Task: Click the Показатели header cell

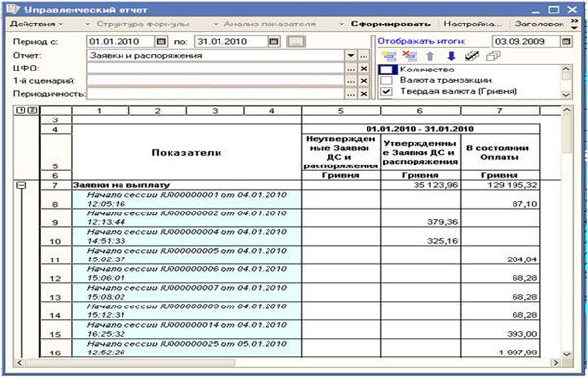Action: (x=186, y=153)
